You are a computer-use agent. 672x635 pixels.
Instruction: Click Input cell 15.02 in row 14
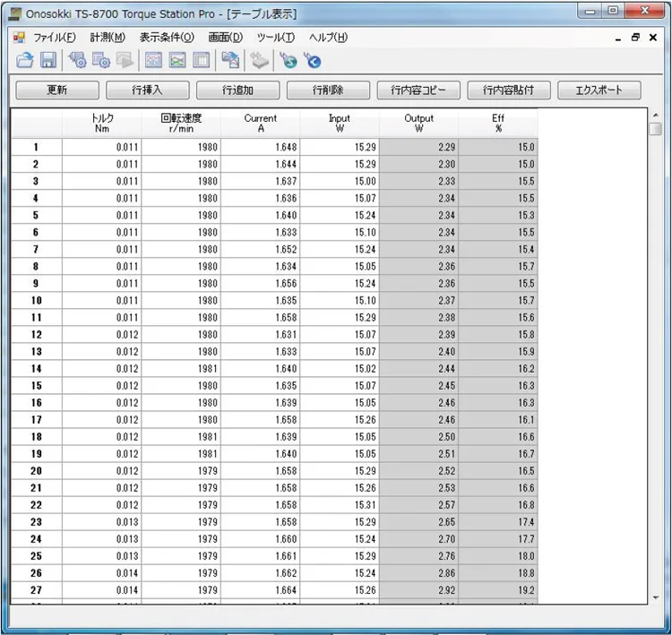click(x=340, y=368)
